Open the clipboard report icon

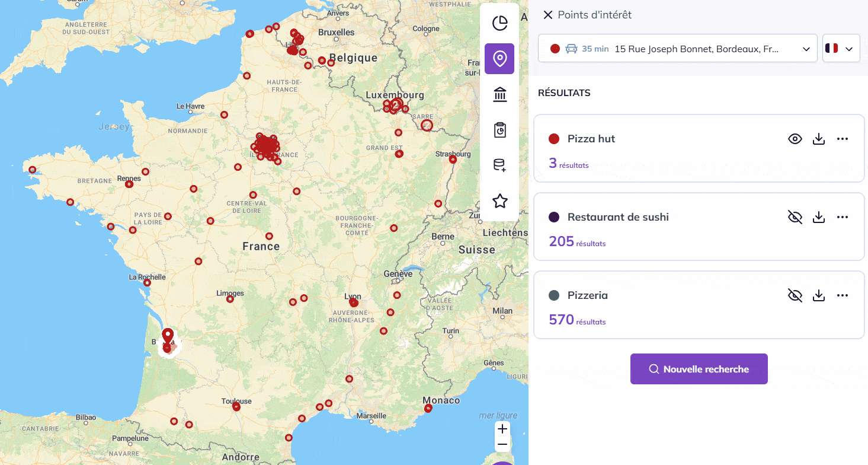pos(499,130)
